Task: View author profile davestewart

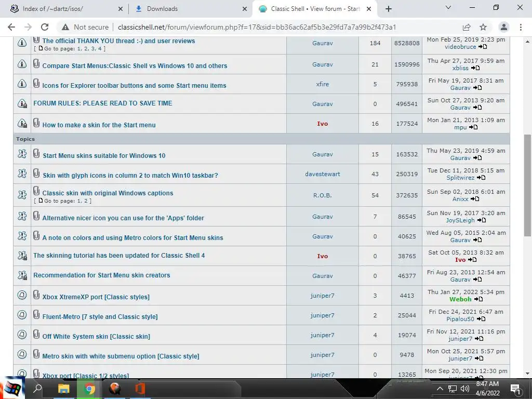Action: (322, 174)
